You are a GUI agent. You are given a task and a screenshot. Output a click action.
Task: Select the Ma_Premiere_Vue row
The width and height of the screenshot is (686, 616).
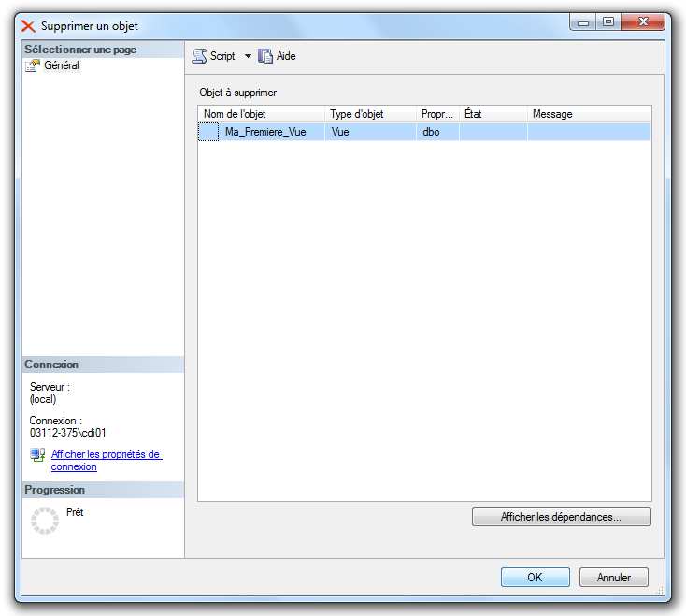coord(265,132)
